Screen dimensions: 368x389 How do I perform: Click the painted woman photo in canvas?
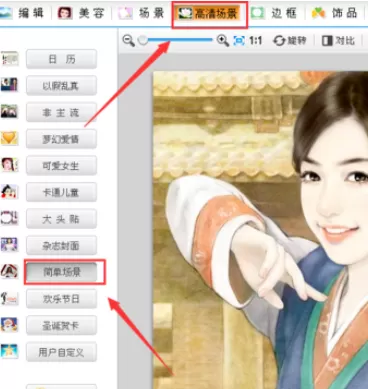[260, 230]
